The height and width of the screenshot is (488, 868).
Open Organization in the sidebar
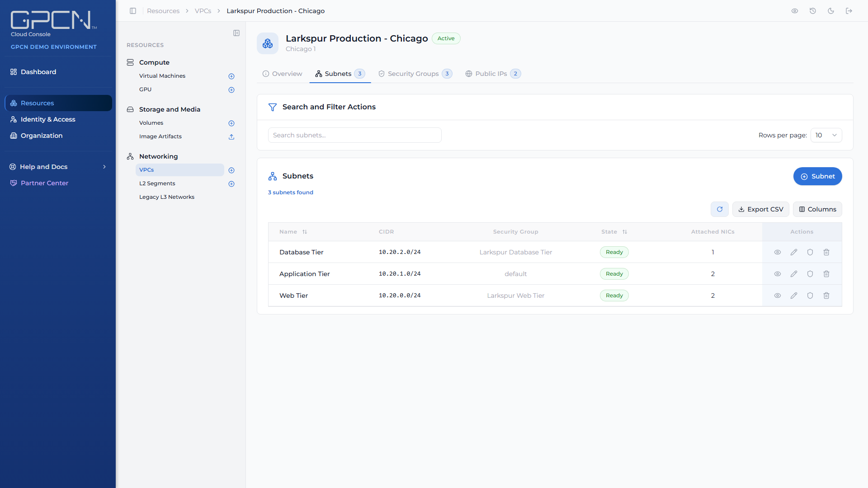(58, 136)
